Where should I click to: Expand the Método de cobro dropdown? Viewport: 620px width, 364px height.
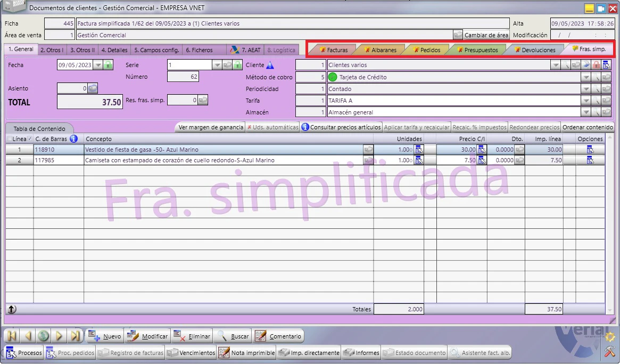pyautogui.click(x=586, y=77)
